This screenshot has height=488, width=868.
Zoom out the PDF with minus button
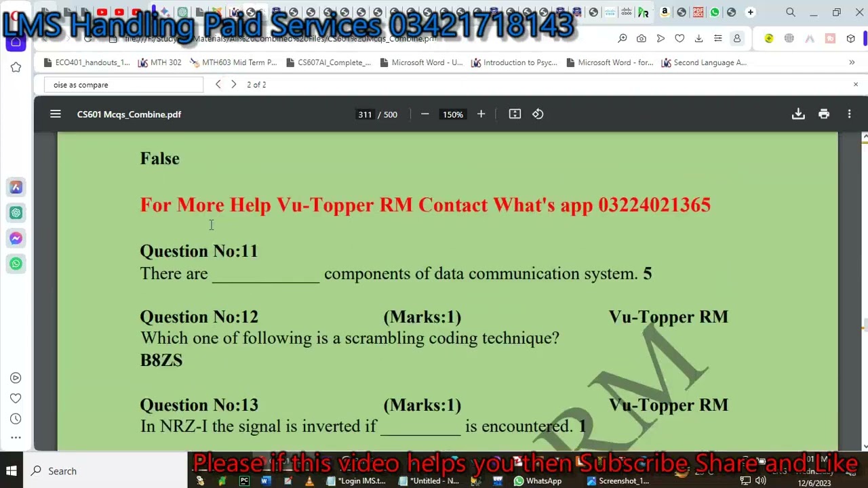(x=425, y=115)
